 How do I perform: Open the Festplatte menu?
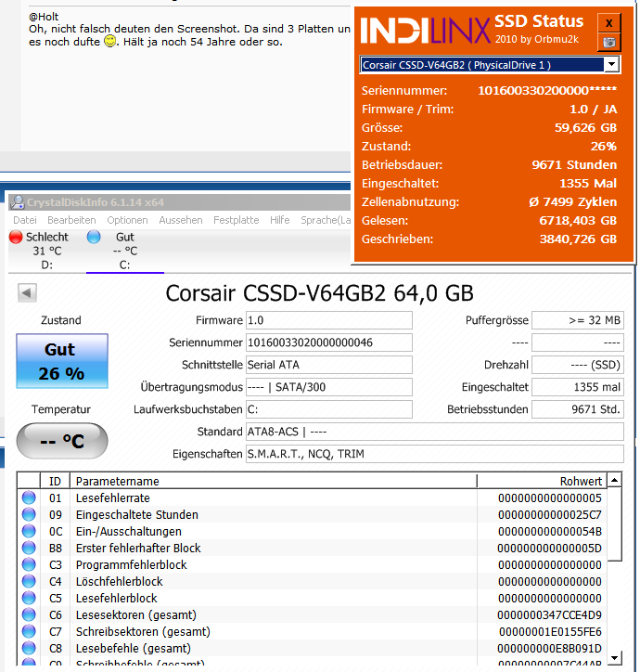pyautogui.click(x=236, y=220)
